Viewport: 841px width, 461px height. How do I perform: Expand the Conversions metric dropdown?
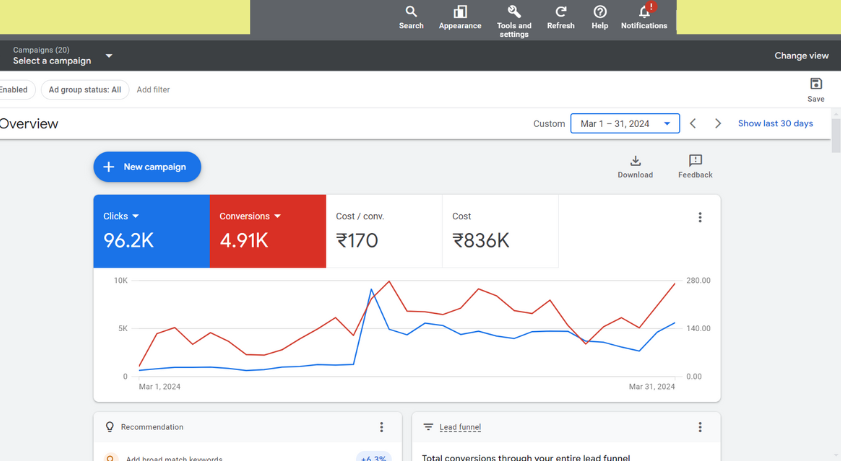[278, 216]
